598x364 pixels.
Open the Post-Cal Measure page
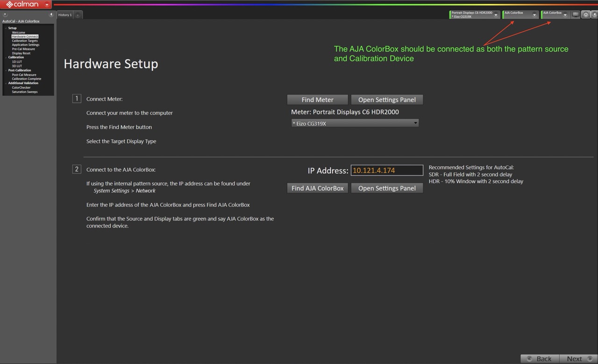coord(24,75)
